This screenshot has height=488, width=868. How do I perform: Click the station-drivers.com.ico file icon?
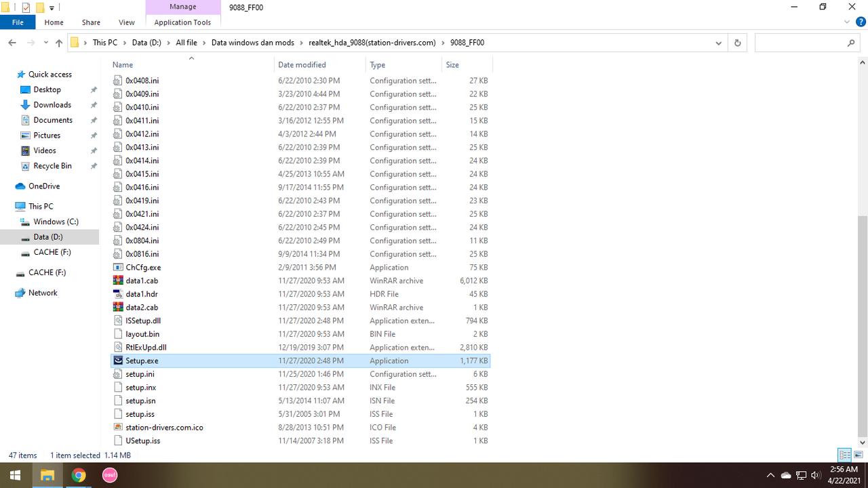(x=118, y=428)
